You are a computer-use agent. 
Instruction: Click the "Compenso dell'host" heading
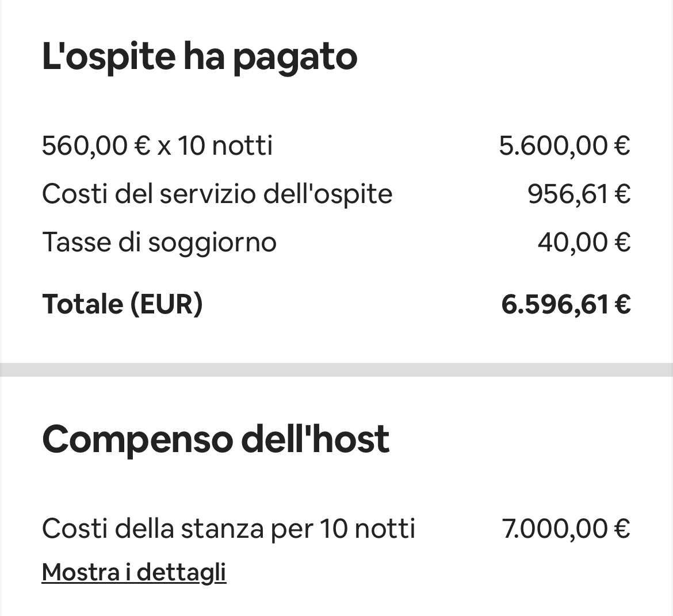pyautogui.click(x=216, y=439)
